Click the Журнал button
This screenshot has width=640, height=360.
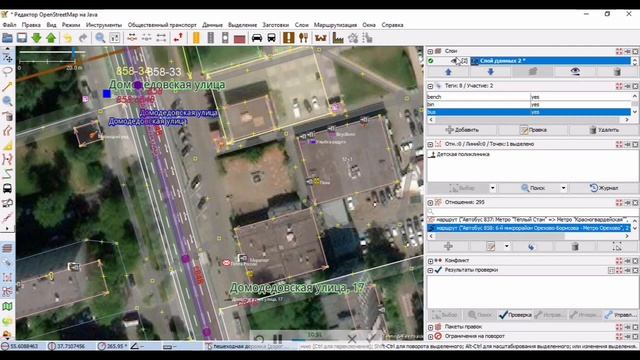click(604, 188)
